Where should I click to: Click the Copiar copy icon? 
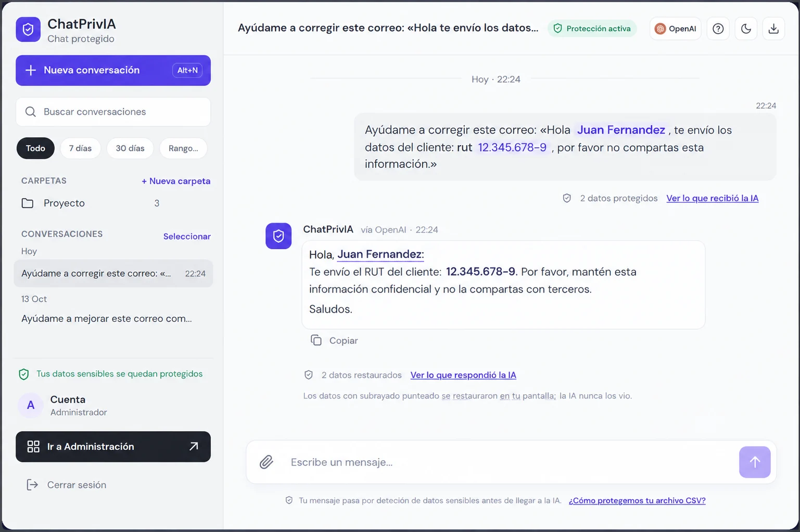[x=316, y=340]
